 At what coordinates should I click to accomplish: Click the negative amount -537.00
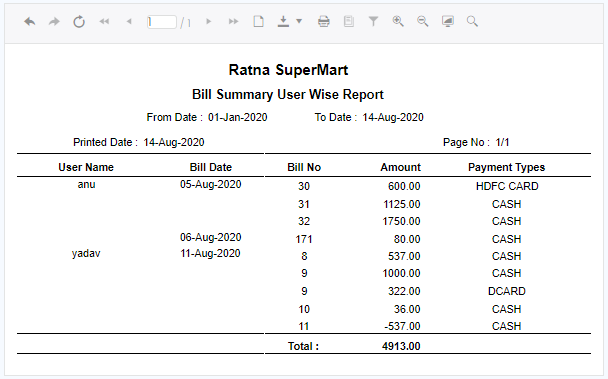(x=402, y=326)
